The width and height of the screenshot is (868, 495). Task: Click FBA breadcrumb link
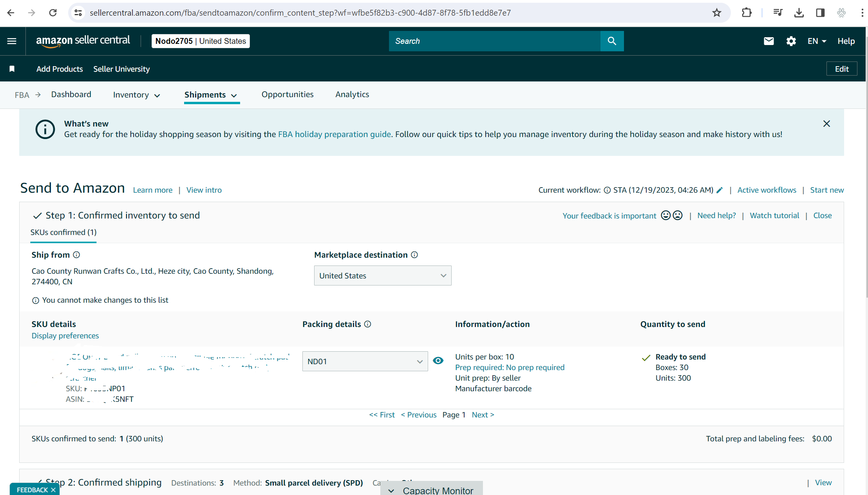22,95
